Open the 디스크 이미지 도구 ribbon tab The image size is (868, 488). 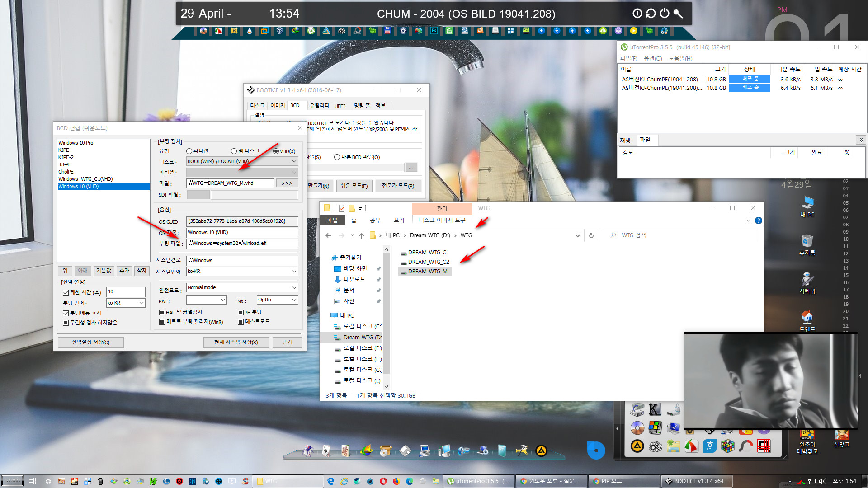(x=442, y=220)
